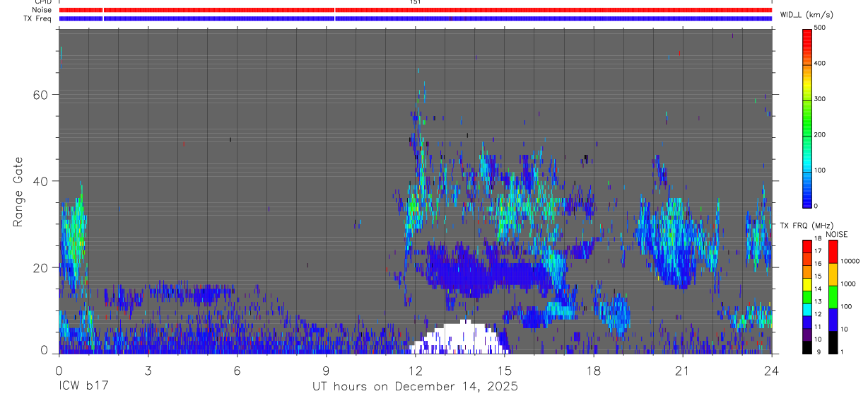This screenshot has height=401, width=868.
Task: Click the green 13-14 MHz TX frequency swatch
Action: click(x=807, y=297)
